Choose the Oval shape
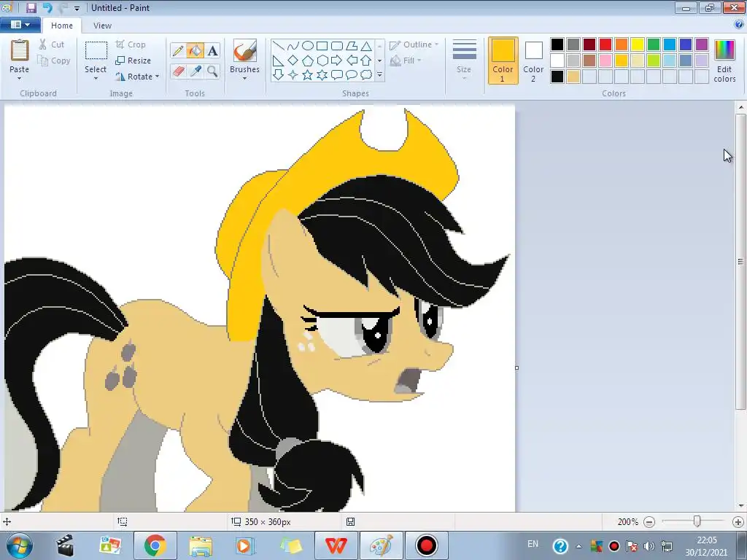 tap(308, 46)
